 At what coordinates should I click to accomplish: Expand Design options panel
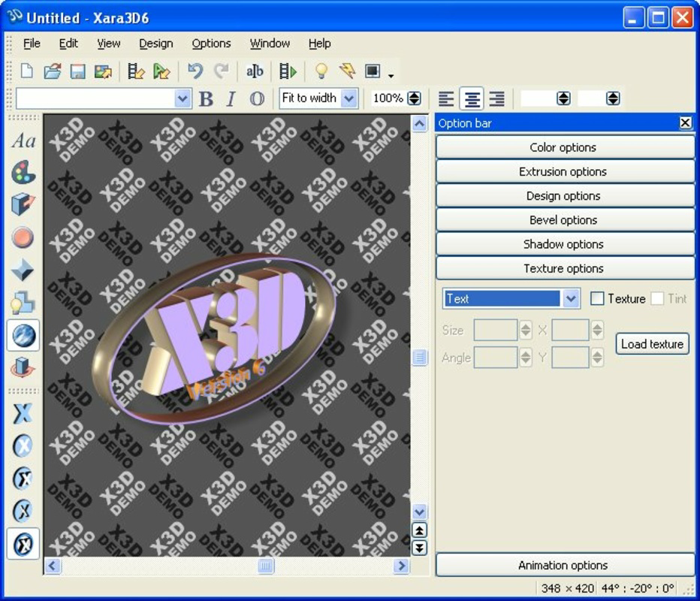pos(565,195)
